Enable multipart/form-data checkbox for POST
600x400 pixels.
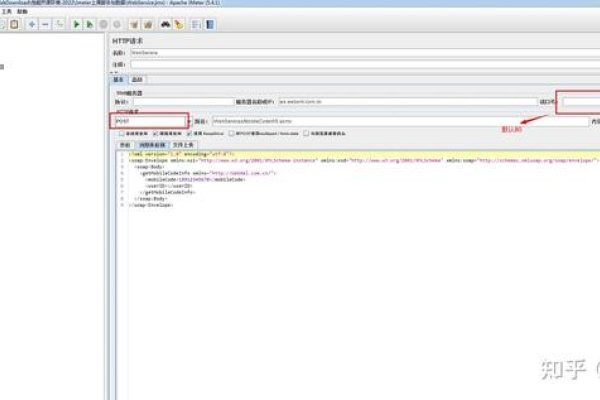232,134
